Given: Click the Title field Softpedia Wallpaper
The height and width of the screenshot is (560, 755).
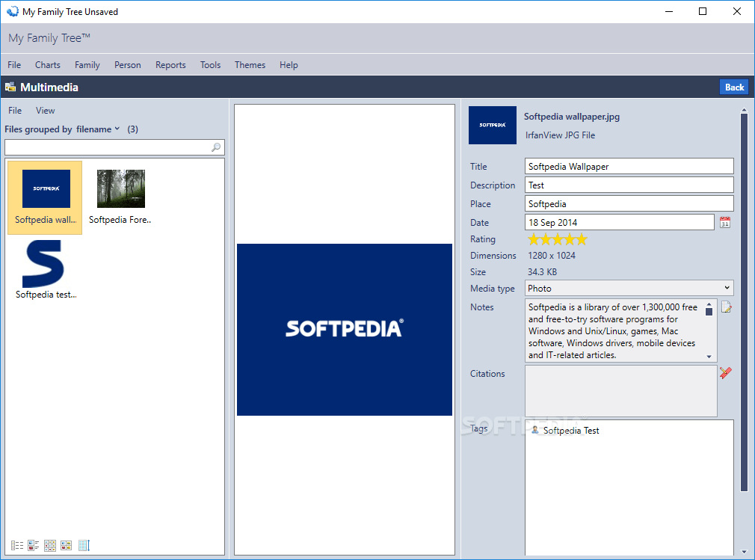Looking at the screenshot, I should 629,166.
